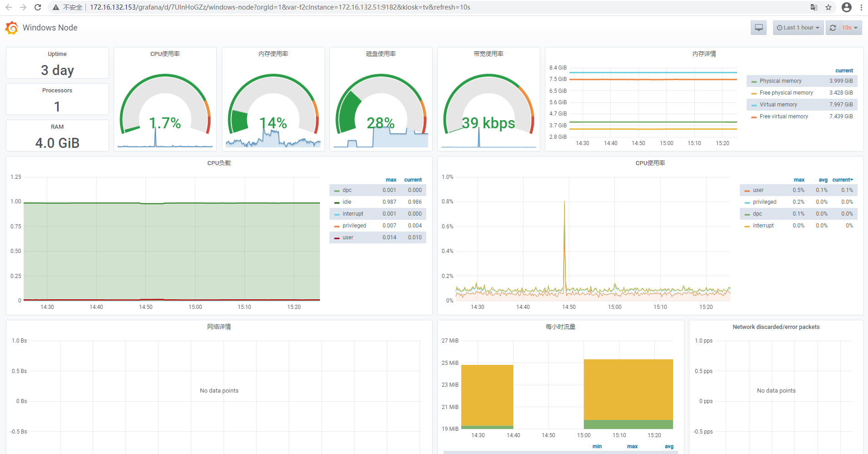Toggle privileged series in CPU使用率 legend
This screenshot has width=868, height=454.
(764, 202)
